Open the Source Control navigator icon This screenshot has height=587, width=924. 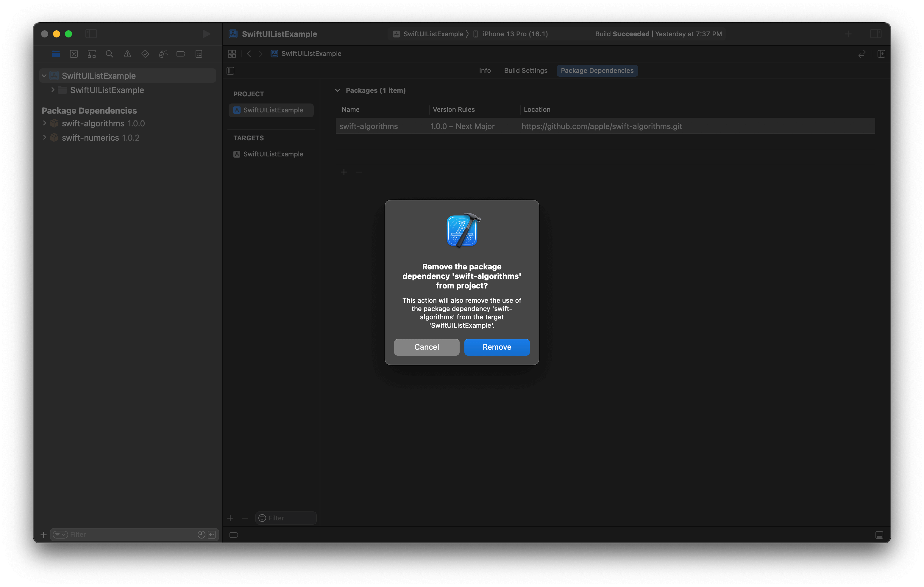pos(74,54)
